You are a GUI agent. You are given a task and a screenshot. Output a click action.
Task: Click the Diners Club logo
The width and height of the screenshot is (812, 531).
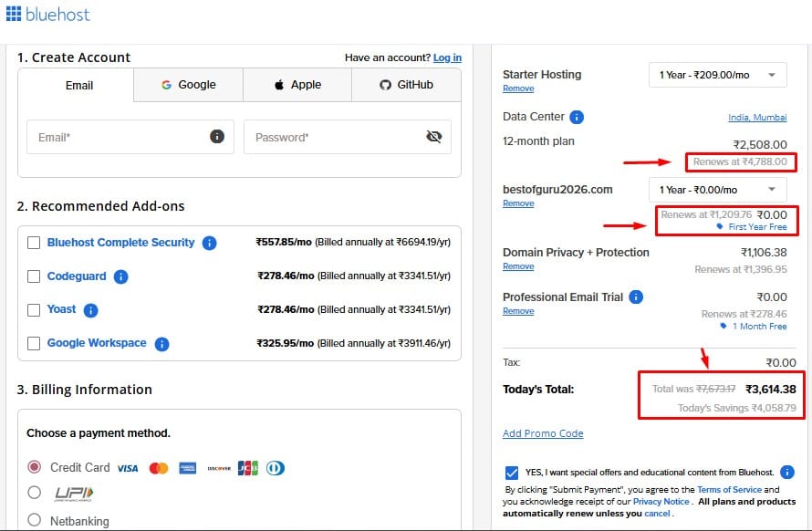(x=276, y=468)
